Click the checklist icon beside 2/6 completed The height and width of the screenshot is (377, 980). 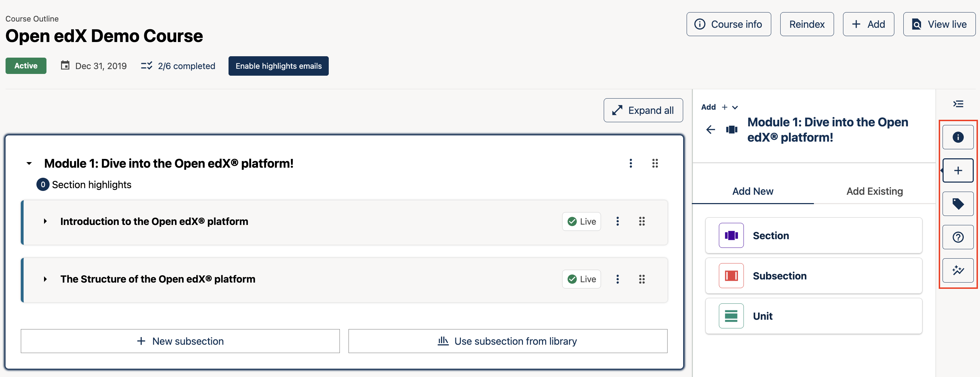(146, 66)
